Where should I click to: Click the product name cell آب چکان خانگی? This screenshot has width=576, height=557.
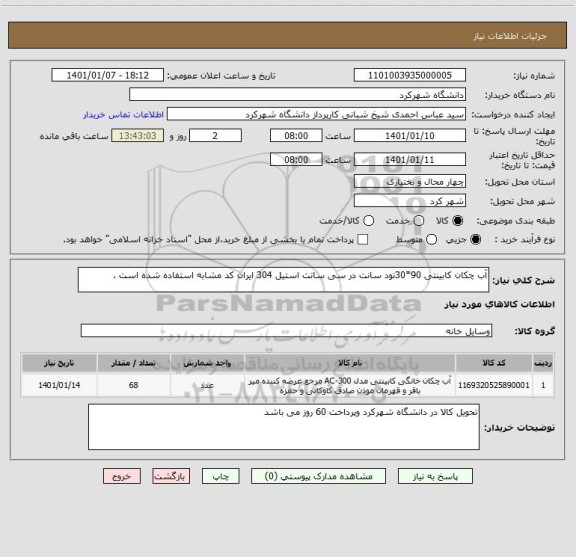350,385
